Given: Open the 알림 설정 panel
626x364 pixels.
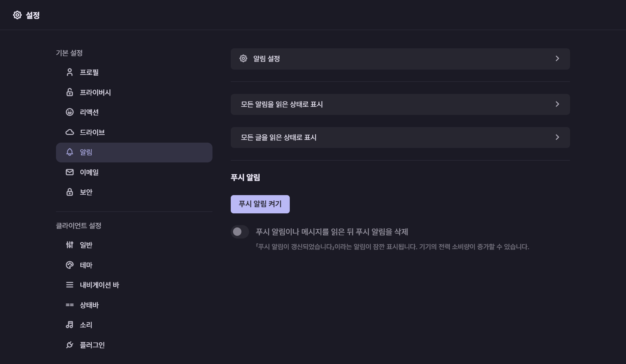Looking at the screenshot, I should [x=400, y=59].
